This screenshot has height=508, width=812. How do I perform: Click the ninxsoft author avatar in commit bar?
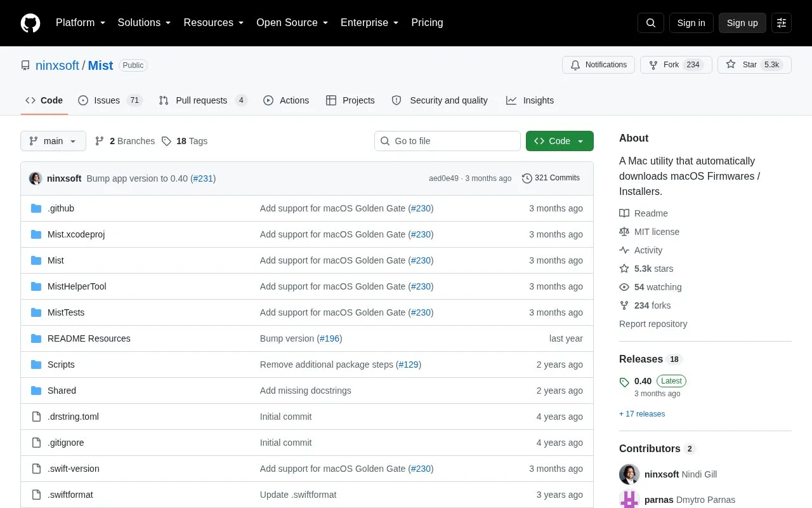[x=36, y=178]
